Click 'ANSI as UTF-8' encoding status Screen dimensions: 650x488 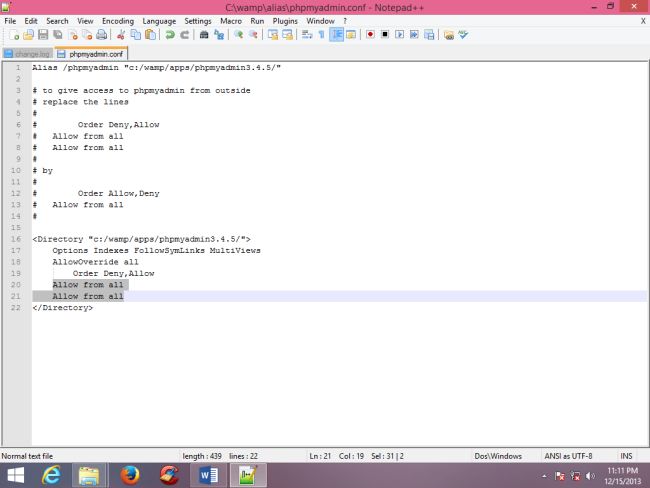tap(568, 456)
